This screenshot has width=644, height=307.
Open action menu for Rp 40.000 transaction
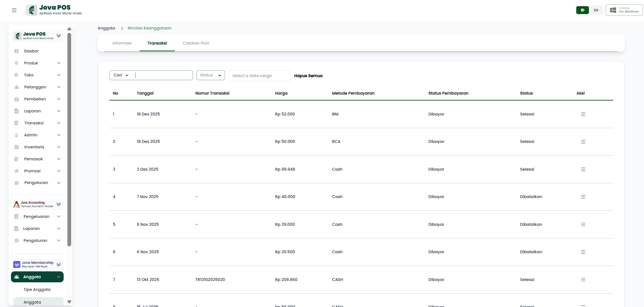[583, 197]
